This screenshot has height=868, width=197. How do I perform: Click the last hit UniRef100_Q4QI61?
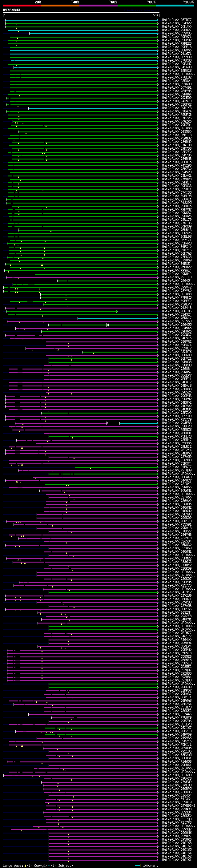176,860
